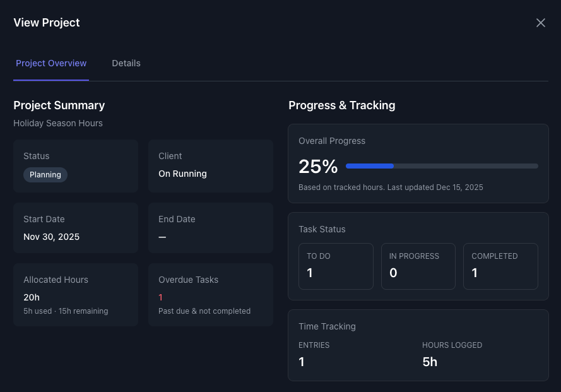The height and width of the screenshot is (392, 561).
Task: Close the View Project dialog
Action: (x=540, y=23)
